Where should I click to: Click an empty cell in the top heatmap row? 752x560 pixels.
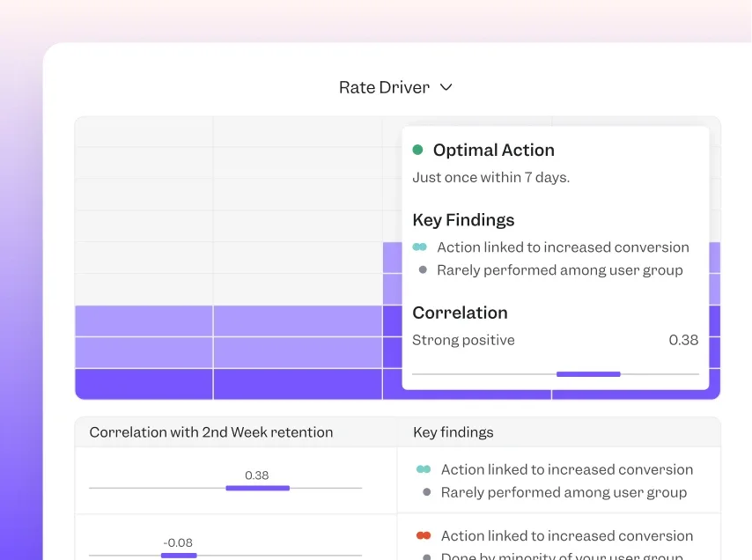click(144, 132)
